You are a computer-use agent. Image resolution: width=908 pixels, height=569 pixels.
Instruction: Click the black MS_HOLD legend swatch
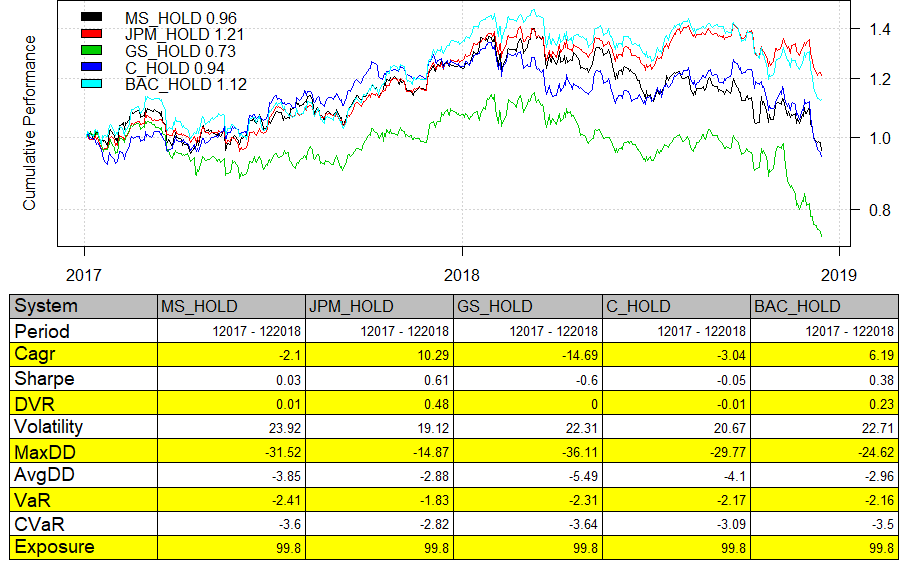[x=91, y=17]
